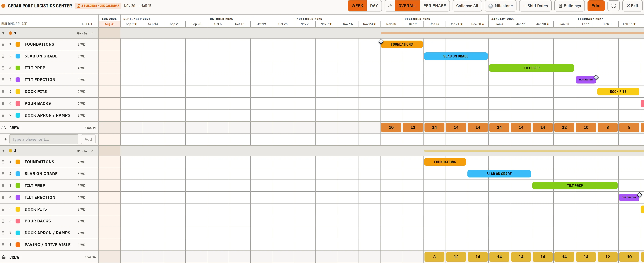Click milestone diamond on building 1 Foundations bar
The image size is (644, 263).
coord(381,41)
